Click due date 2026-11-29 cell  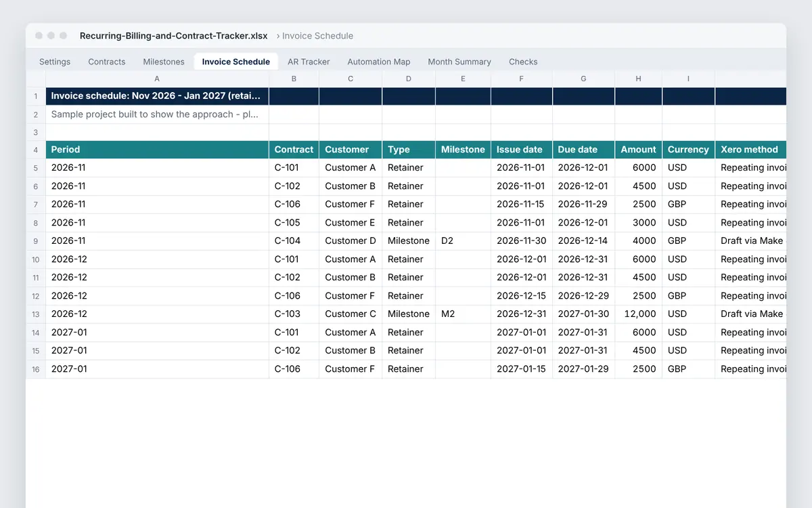coord(583,204)
